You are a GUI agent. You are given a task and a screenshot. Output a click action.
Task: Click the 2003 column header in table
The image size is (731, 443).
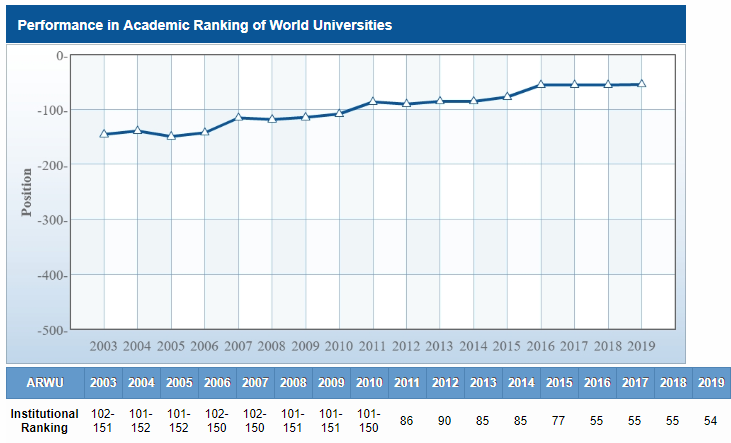103,383
